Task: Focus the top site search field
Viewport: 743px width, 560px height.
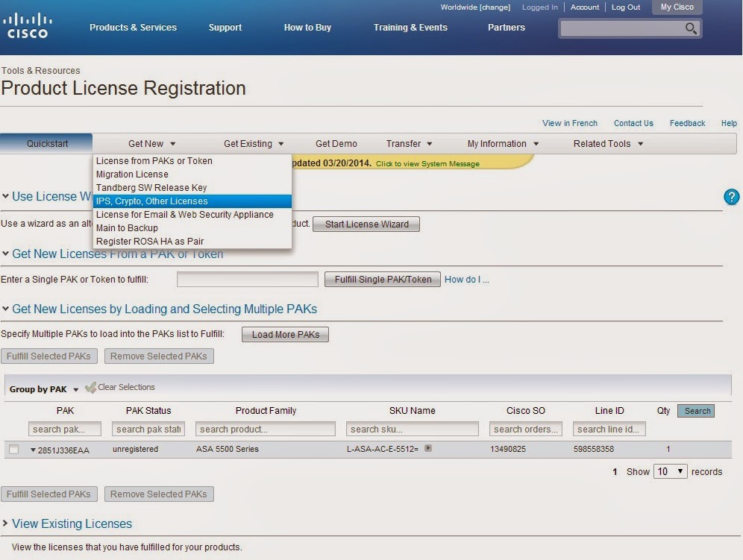Action: point(621,28)
